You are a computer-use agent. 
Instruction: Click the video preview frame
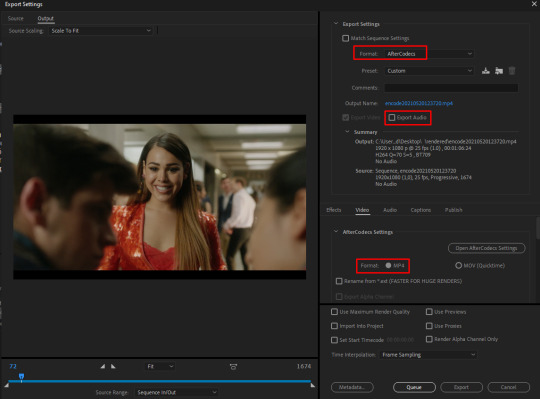point(159,197)
